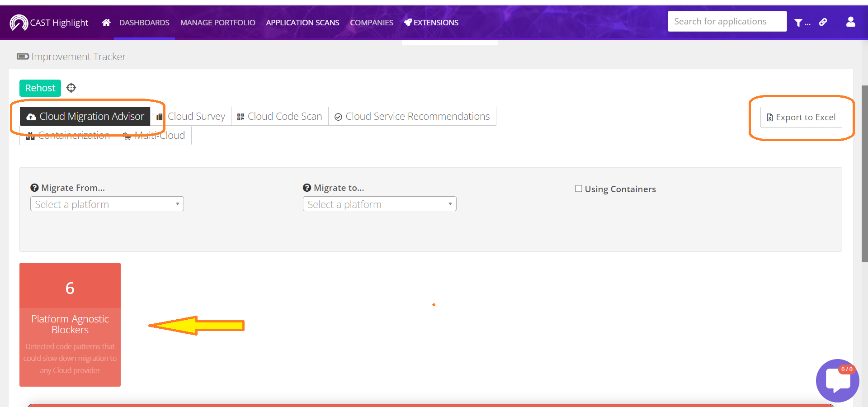Export results with Export to Excel
Image resolution: width=868 pixels, height=407 pixels.
(801, 117)
